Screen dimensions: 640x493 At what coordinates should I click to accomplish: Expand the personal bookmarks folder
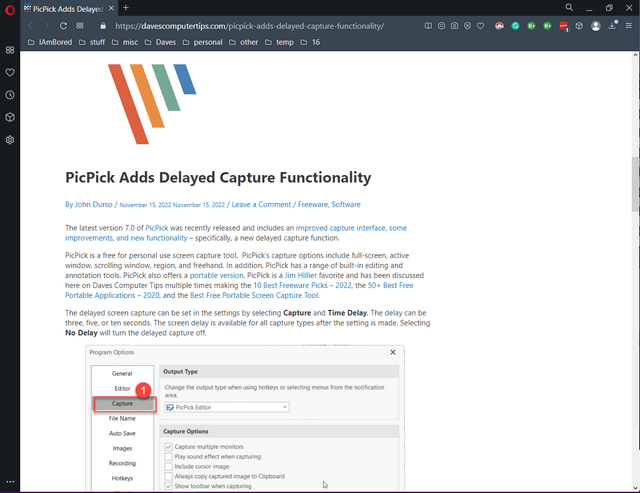[202, 42]
